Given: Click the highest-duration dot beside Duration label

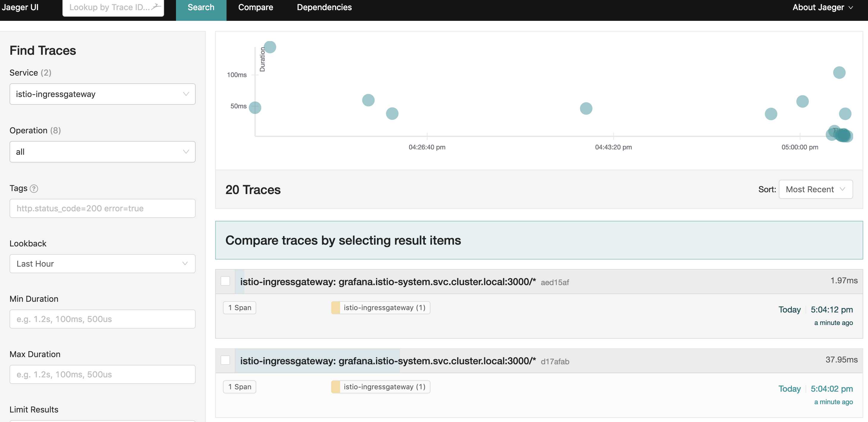Looking at the screenshot, I should click(270, 47).
